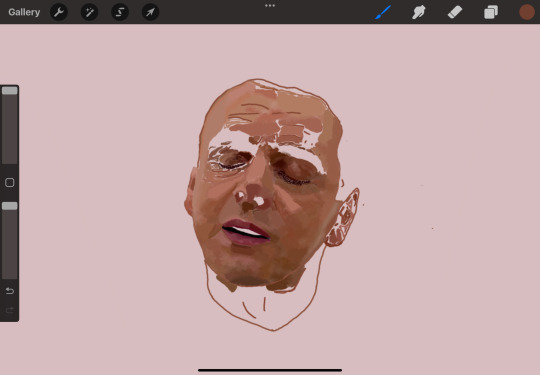Screen dimensions: 540x375
Task: Select the Smudge tool
Action: pyautogui.click(x=419, y=12)
